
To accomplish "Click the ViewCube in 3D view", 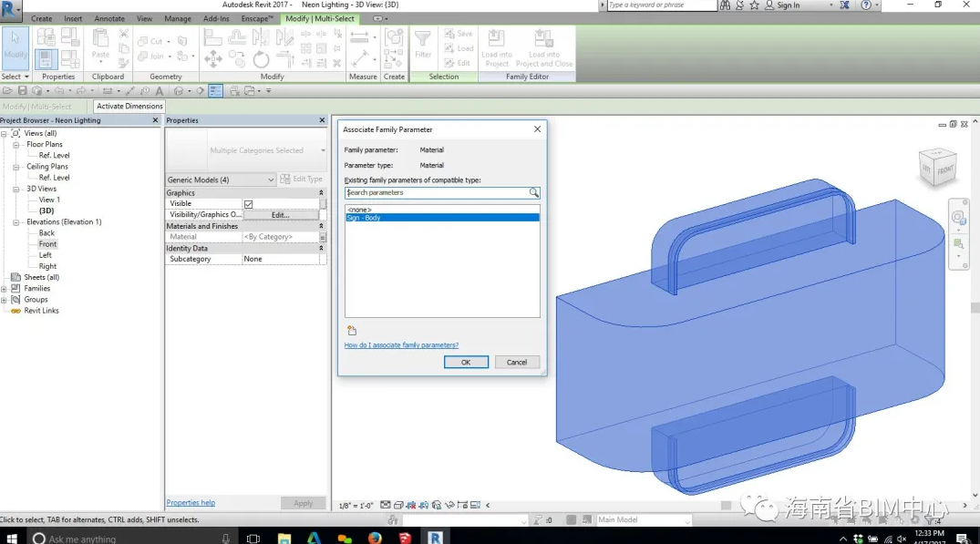I will (937, 168).
